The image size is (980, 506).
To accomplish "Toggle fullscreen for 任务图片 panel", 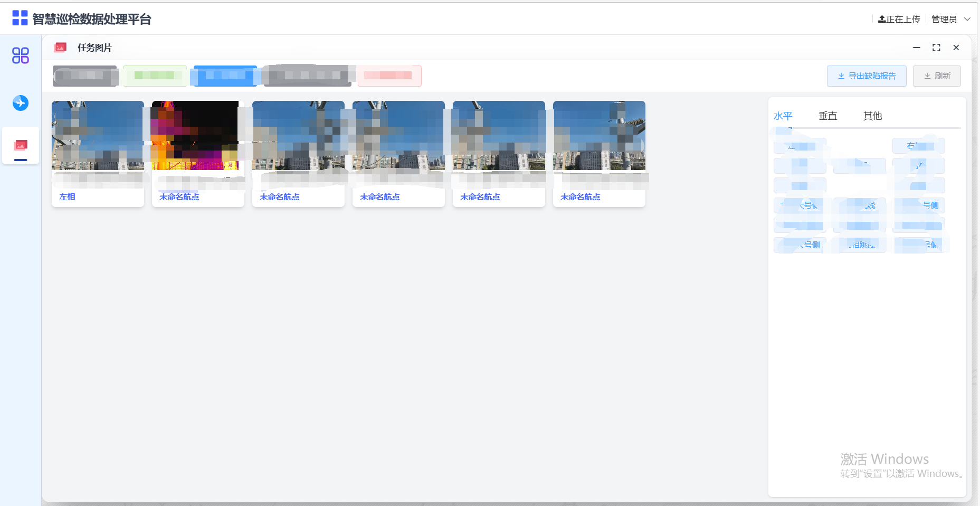I will pos(936,48).
